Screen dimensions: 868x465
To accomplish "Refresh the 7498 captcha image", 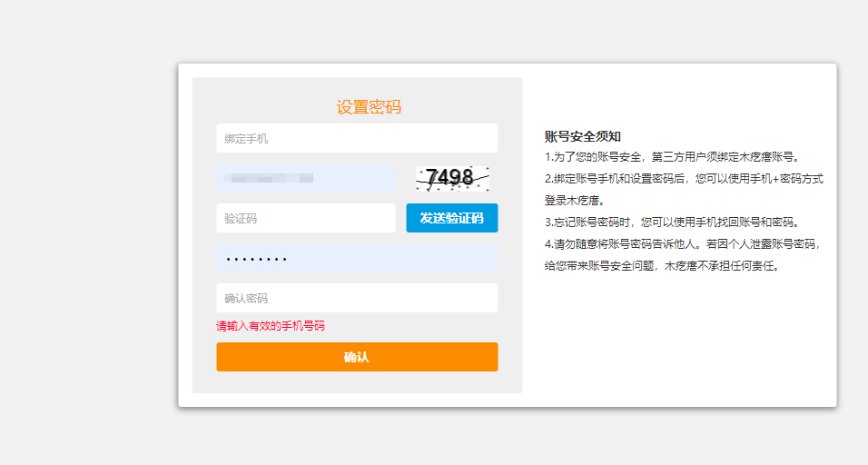I will point(452,178).
